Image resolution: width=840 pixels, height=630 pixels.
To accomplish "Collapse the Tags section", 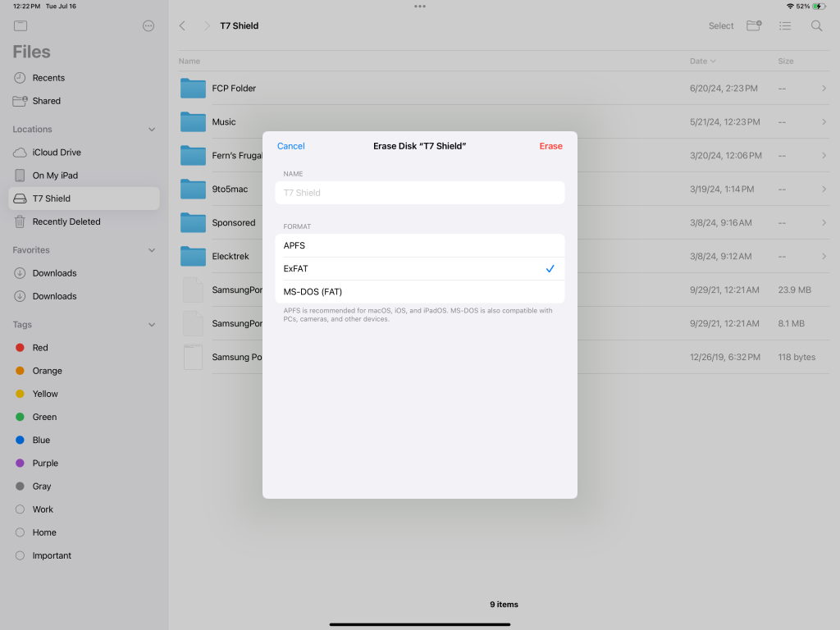I will tap(152, 325).
